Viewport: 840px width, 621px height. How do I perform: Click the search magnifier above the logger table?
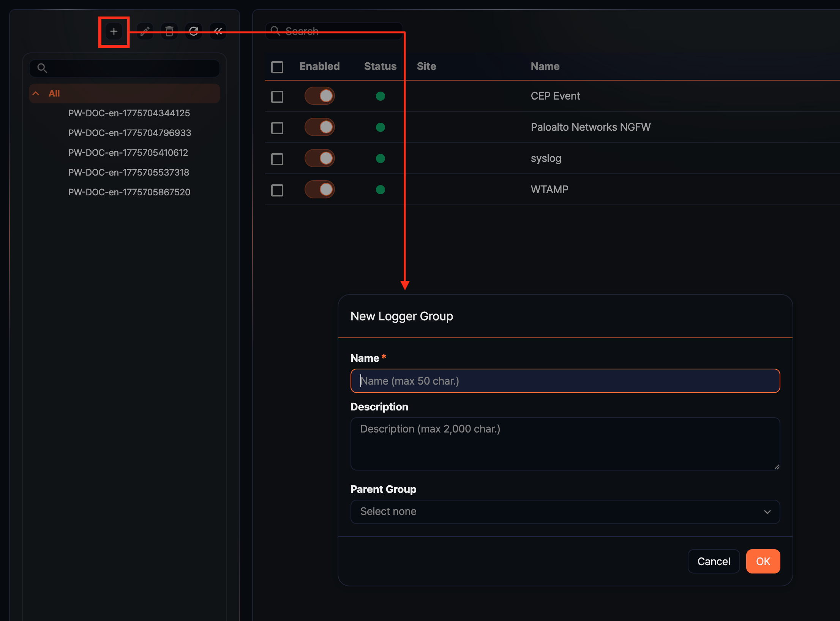tap(276, 31)
